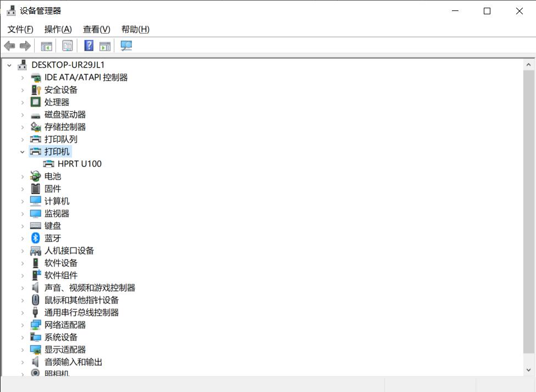Click the blue Help question mark icon

[x=89, y=46]
